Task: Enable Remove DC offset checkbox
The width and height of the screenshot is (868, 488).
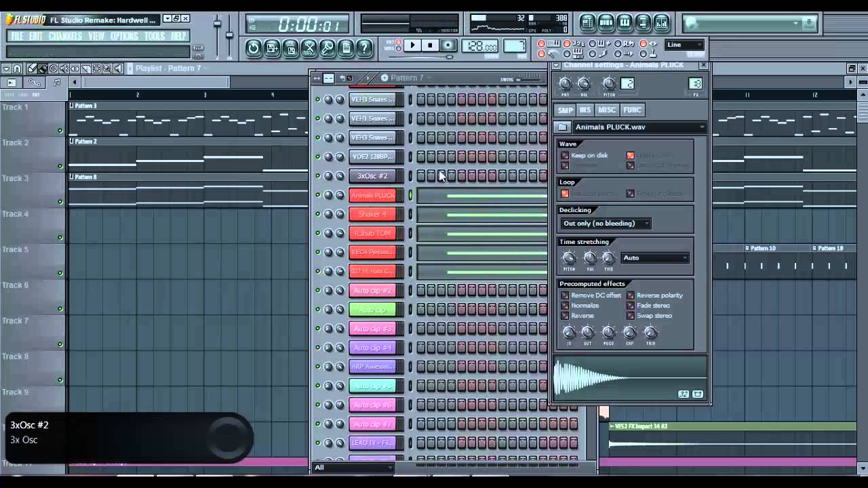Action: (565, 296)
